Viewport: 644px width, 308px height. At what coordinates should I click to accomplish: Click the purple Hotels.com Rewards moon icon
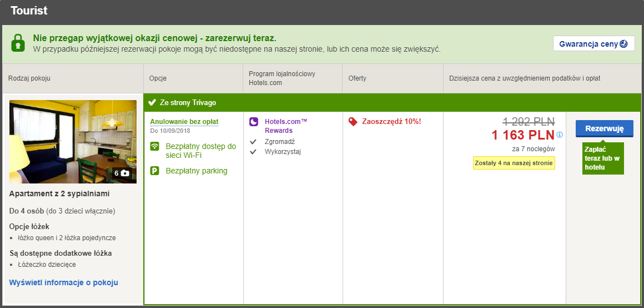(254, 122)
